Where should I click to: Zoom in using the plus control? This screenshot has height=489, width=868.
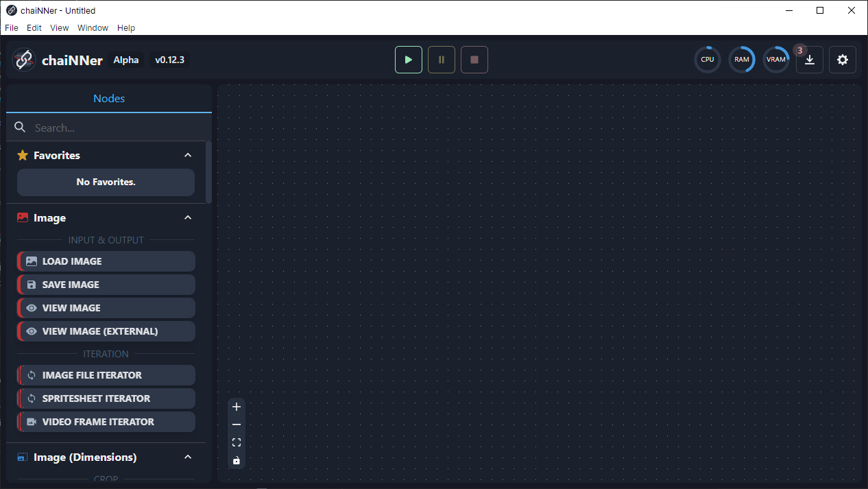click(x=237, y=407)
